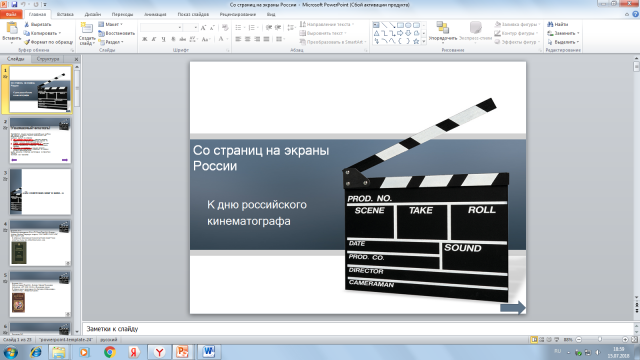The width and height of the screenshot is (640, 360).
Task: Decrease list indent level icon
Action: coord(269,27)
